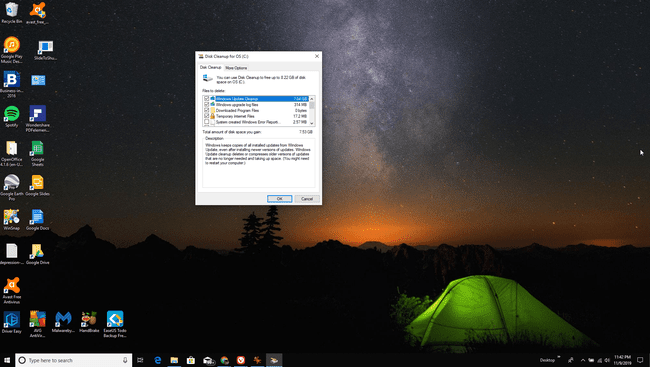This screenshot has width=650, height=367.
Task: Select the 'Downloaded Program Files' row
Action: pos(256,110)
